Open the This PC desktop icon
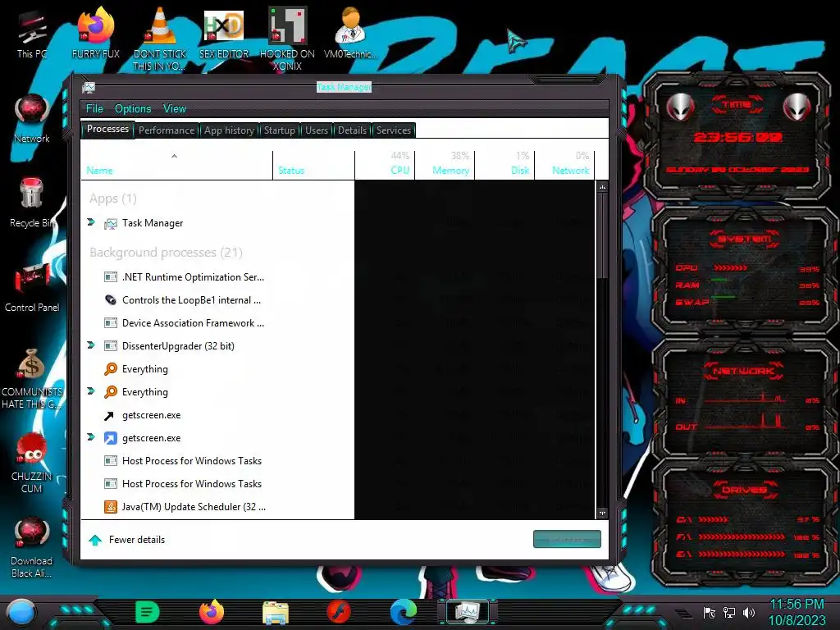This screenshot has height=630, width=840. point(32,34)
